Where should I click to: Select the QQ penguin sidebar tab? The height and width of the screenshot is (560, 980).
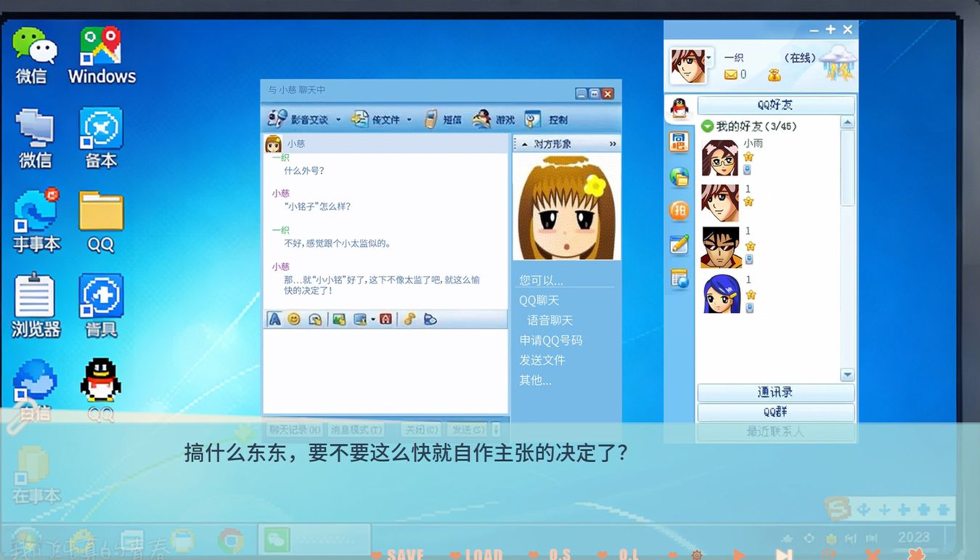[x=679, y=108]
